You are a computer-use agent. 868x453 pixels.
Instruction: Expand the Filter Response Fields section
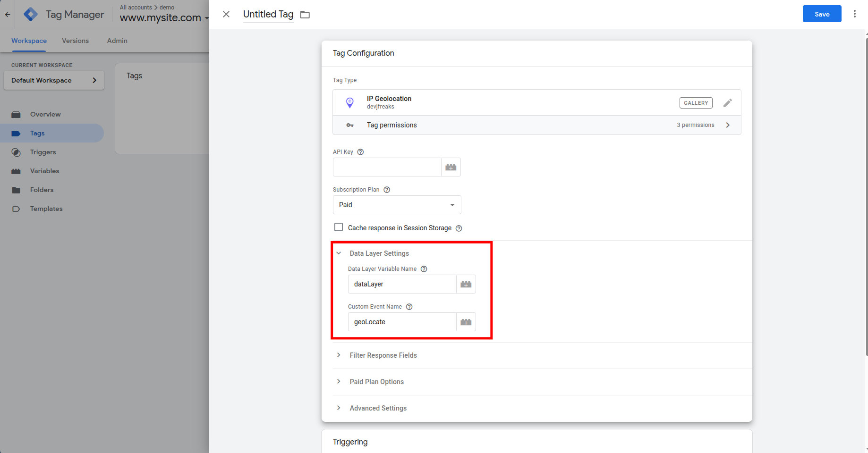(339, 355)
